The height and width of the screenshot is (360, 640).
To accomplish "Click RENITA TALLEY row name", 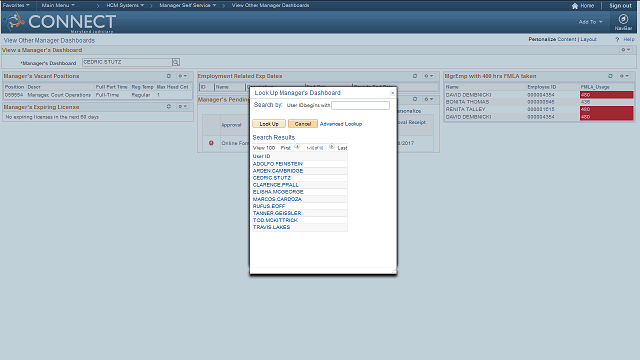I will (465, 109).
